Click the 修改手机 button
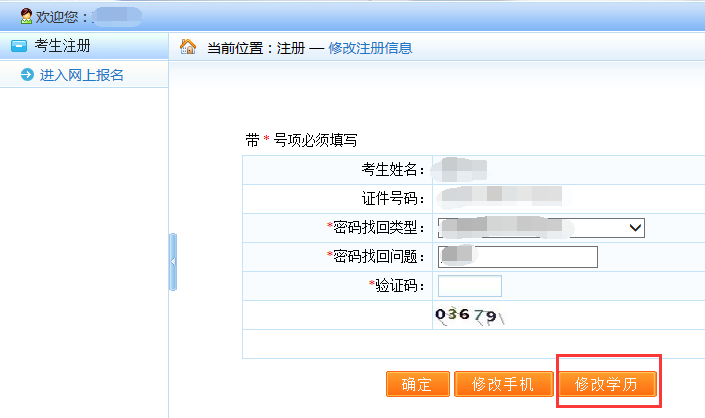Image resolution: width=705 pixels, height=418 pixels. (x=503, y=384)
